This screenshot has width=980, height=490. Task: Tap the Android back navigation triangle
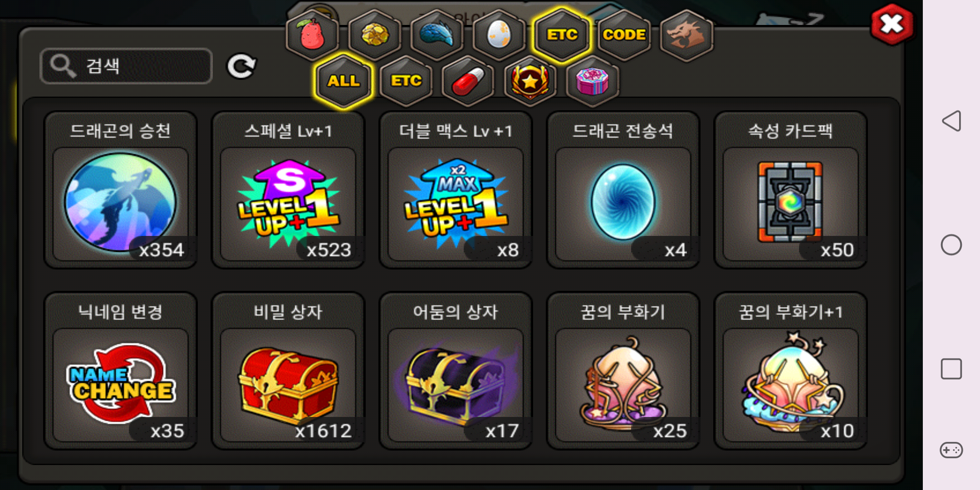[x=951, y=121]
